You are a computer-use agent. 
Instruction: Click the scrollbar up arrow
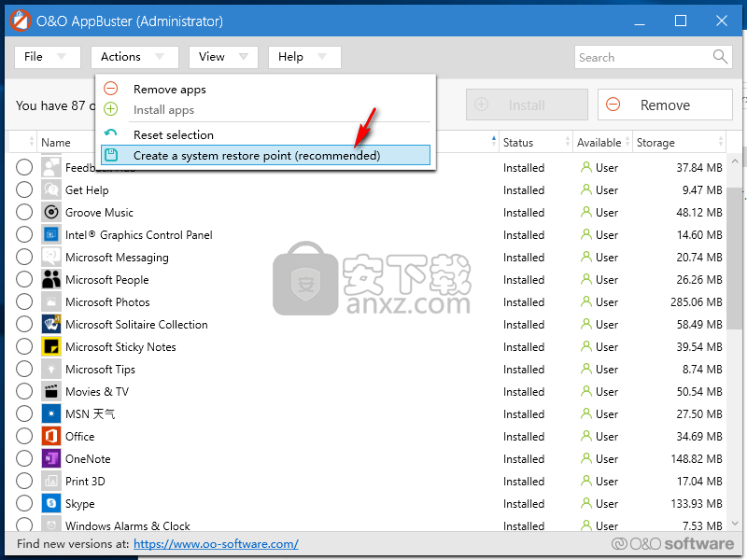tap(735, 161)
